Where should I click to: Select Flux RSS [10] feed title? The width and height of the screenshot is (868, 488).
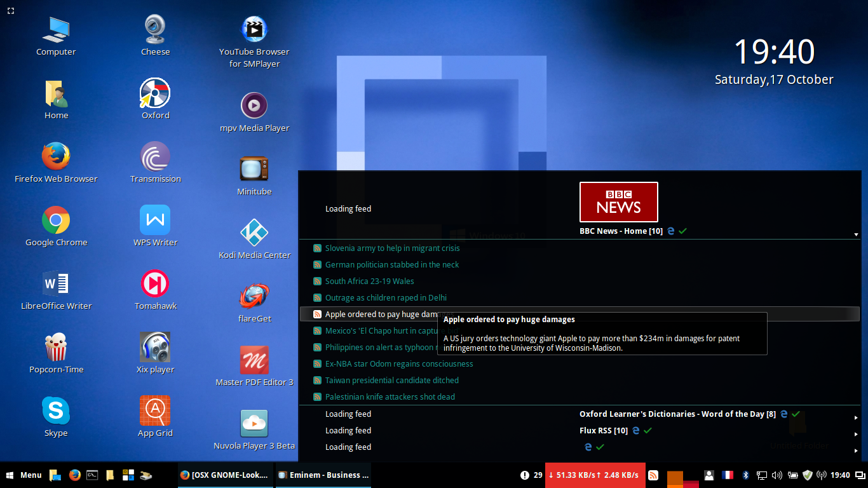(604, 430)
